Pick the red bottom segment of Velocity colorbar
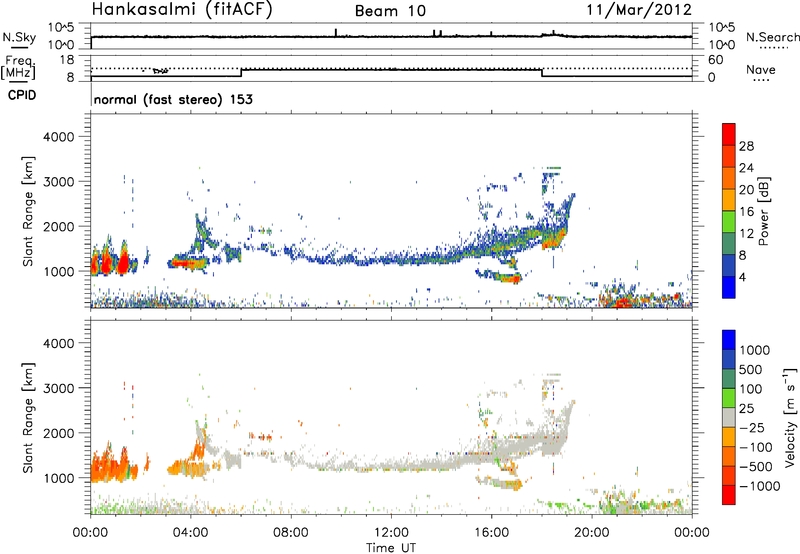The width and height of the screenshot is (800, 554). pyautogui.click(x=729, y=495)
